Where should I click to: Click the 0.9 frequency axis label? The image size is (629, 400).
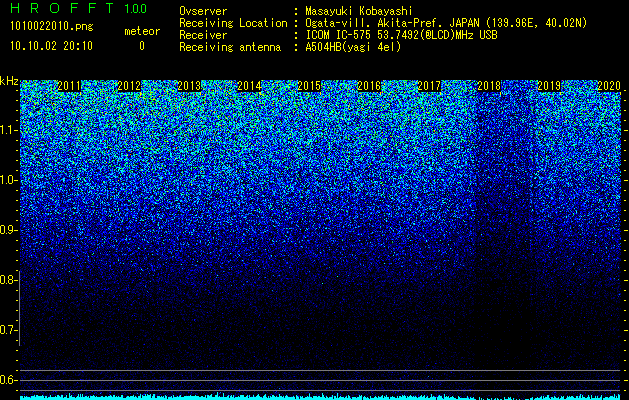coord(8,230)
